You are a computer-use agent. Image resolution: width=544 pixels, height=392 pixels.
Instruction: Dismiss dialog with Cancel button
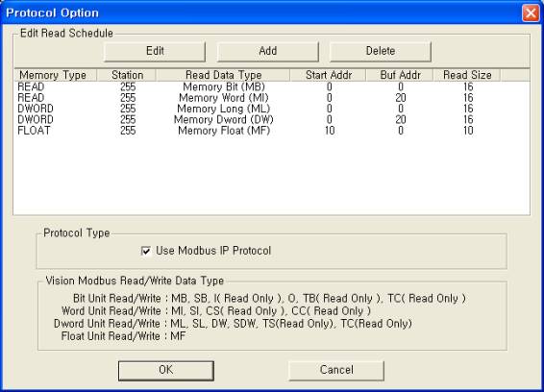(x=336, y=371)
